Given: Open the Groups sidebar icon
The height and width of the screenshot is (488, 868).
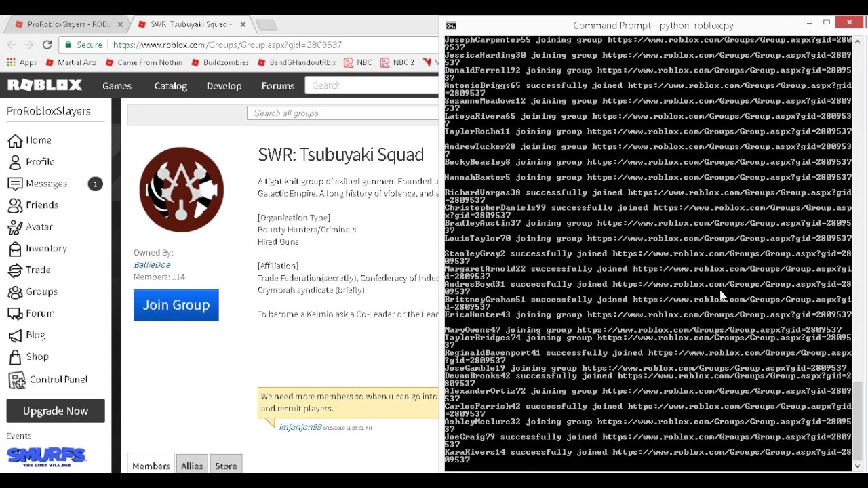Looking at the screenshot, I should pos(15,291).
